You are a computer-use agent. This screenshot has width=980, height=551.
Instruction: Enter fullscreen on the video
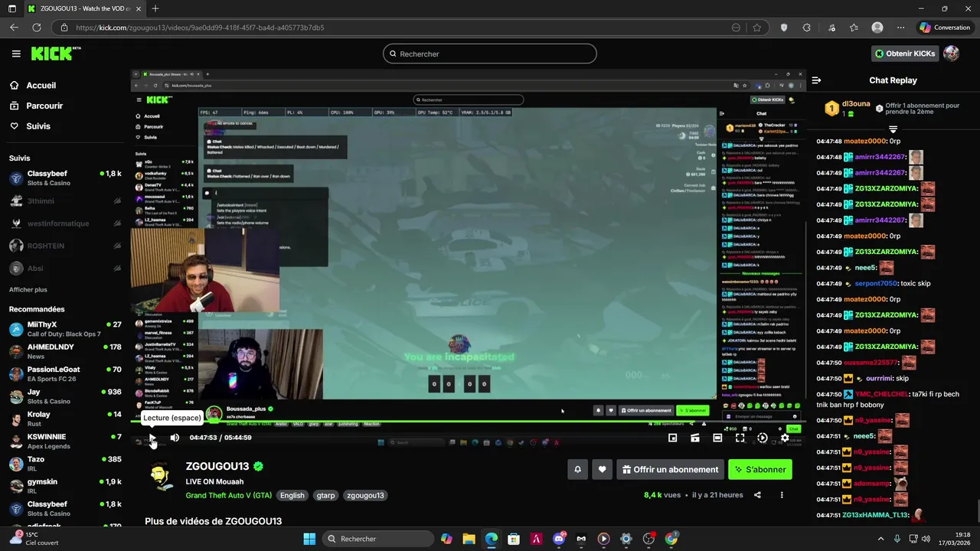pos(740,438)
